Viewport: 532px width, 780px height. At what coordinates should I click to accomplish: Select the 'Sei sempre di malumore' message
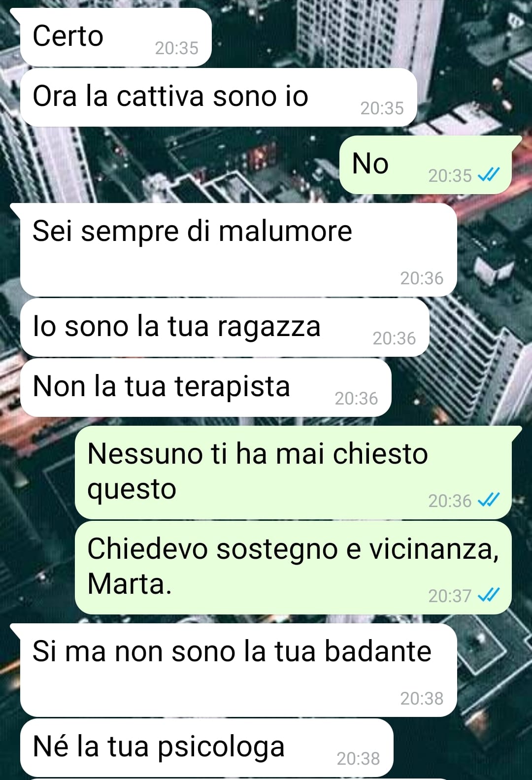[238, 250]
